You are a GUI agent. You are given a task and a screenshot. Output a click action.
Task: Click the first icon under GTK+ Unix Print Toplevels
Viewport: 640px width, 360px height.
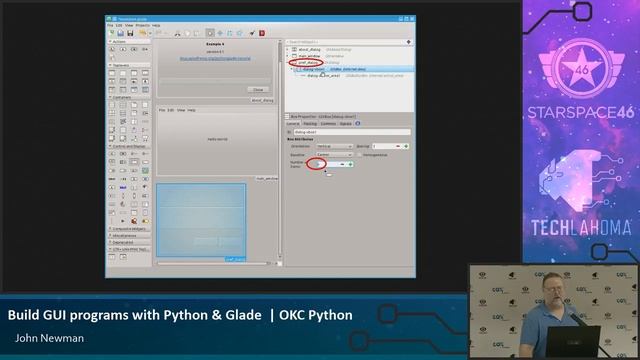click(112, 257)
